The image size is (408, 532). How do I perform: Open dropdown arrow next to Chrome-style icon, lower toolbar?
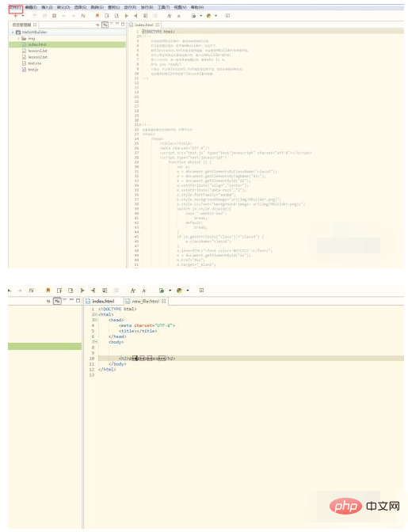coord(188,291)
